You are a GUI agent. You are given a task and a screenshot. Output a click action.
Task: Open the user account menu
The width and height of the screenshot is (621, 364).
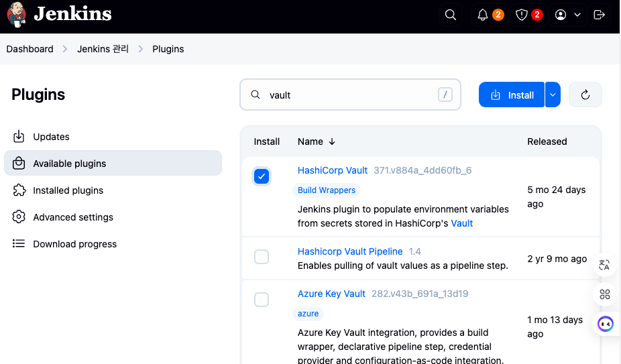pos(567,15)
